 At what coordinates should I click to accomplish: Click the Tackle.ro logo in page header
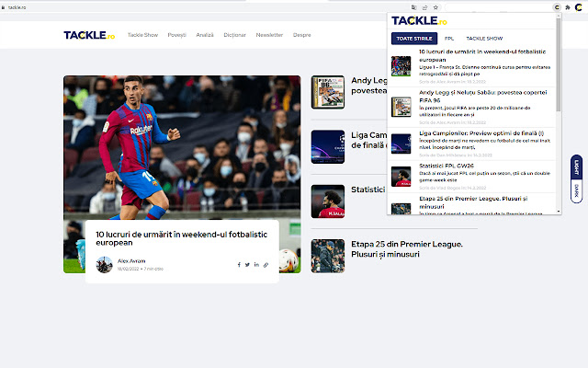click(x=89, y=35)
